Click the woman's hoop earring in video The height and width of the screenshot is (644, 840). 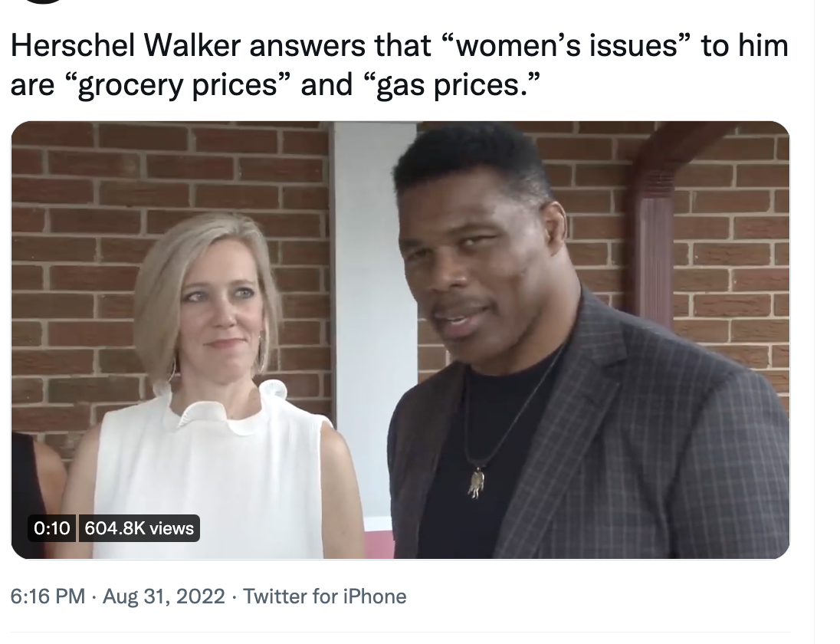pos(262,353)
